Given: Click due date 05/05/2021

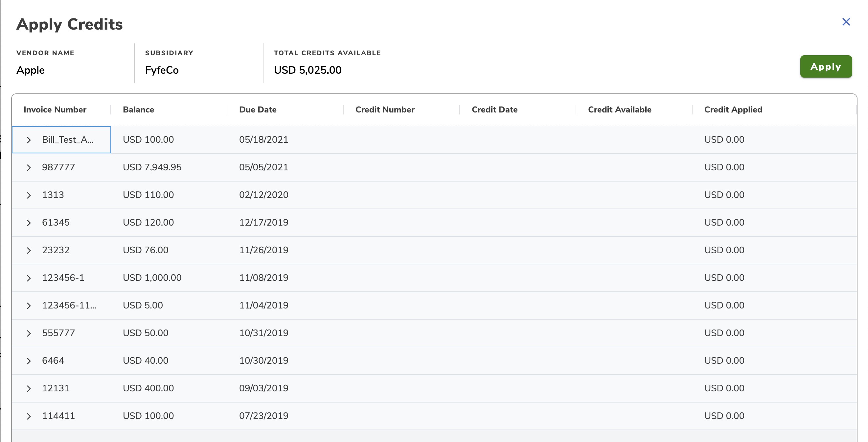Looking at the screenshot, I should pos(263,167).
